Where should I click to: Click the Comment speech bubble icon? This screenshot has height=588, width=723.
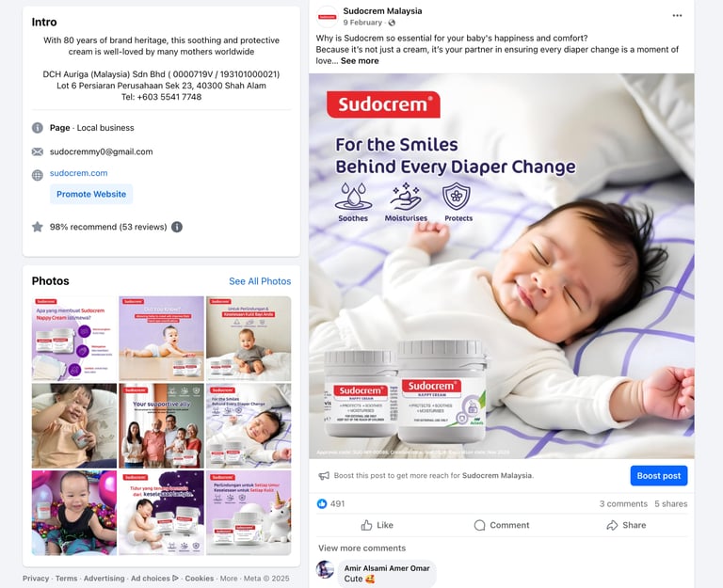point(479,525)
